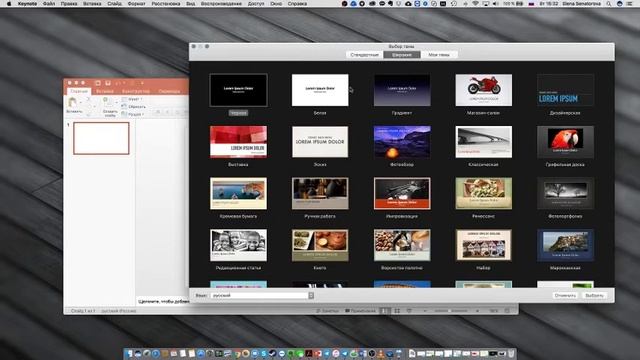This screenshot has height=360, width=640.
Task: Expand the arrow beside Создать слайд
Action: click(117, 102)
